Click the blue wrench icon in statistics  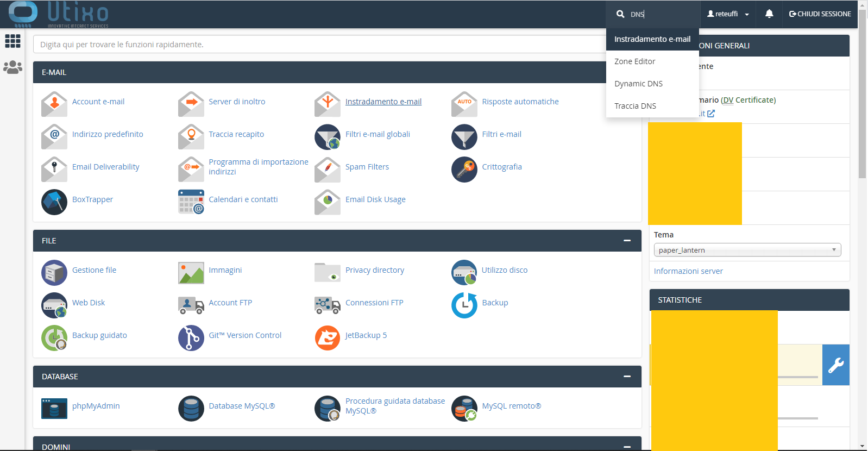coord(835,365)
